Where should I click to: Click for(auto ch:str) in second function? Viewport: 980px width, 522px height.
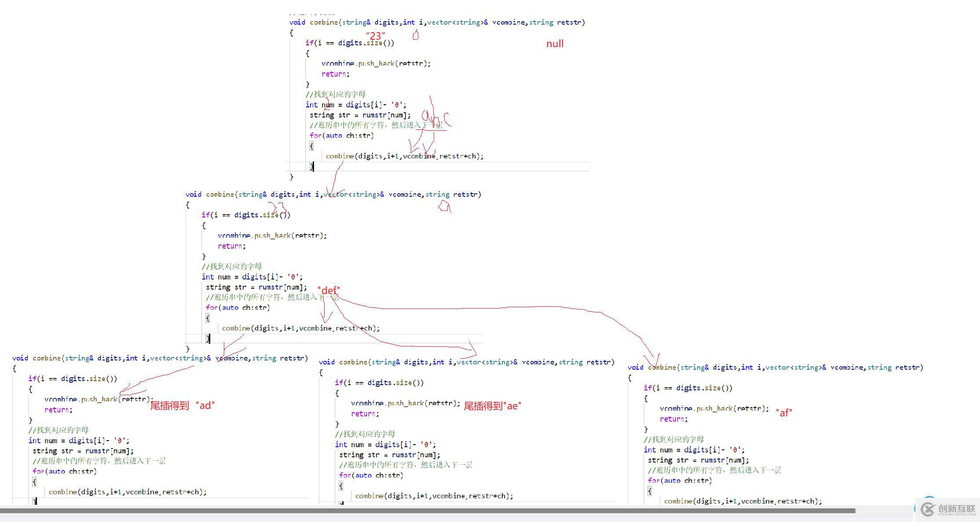[238, 308]
